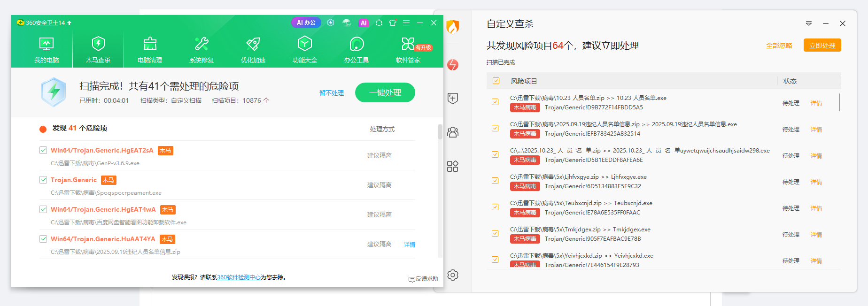Screen dimensions: 868x306
Task: Click the upgrade arrow next to 360安全卫士14
Action: coord(70,23)
